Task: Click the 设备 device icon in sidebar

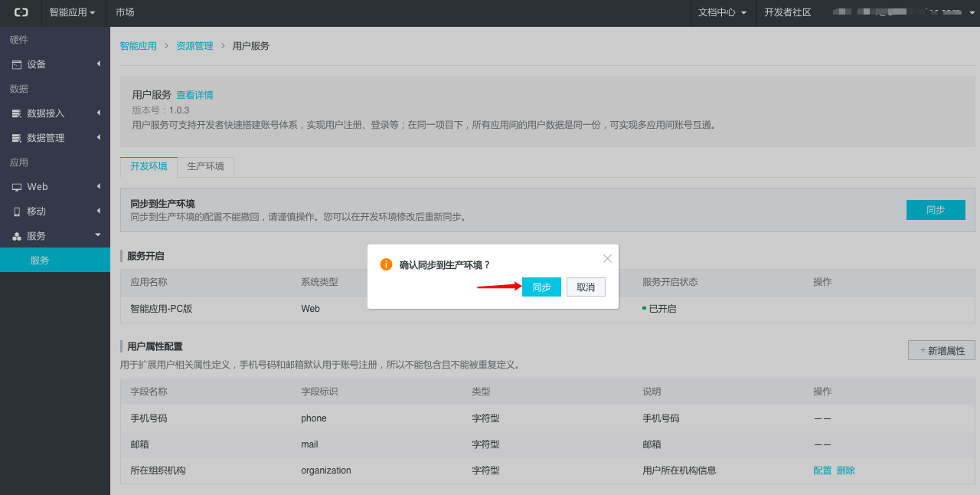Action: tap(17, 64)
